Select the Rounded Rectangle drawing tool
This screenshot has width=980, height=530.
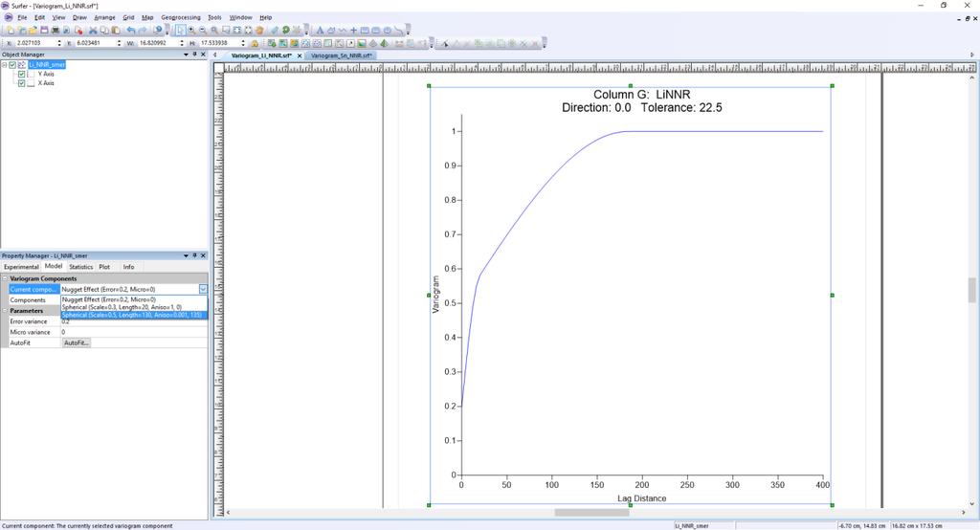point(375,30)
